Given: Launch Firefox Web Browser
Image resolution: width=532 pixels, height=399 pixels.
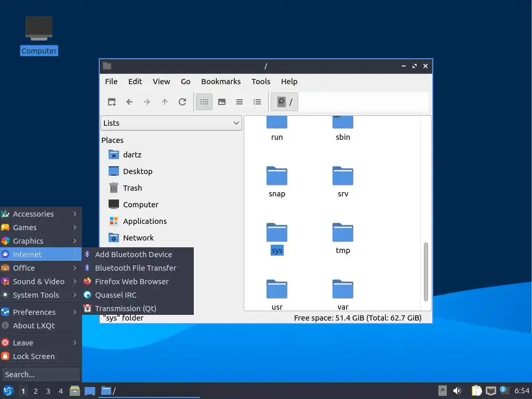Looking at the screenshot, I should click(x=138, y=282).
